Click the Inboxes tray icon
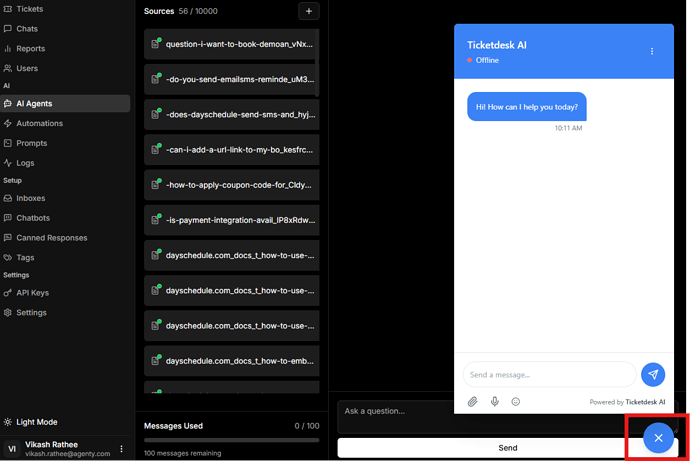 pyautogui.click(x=7, y=198)
